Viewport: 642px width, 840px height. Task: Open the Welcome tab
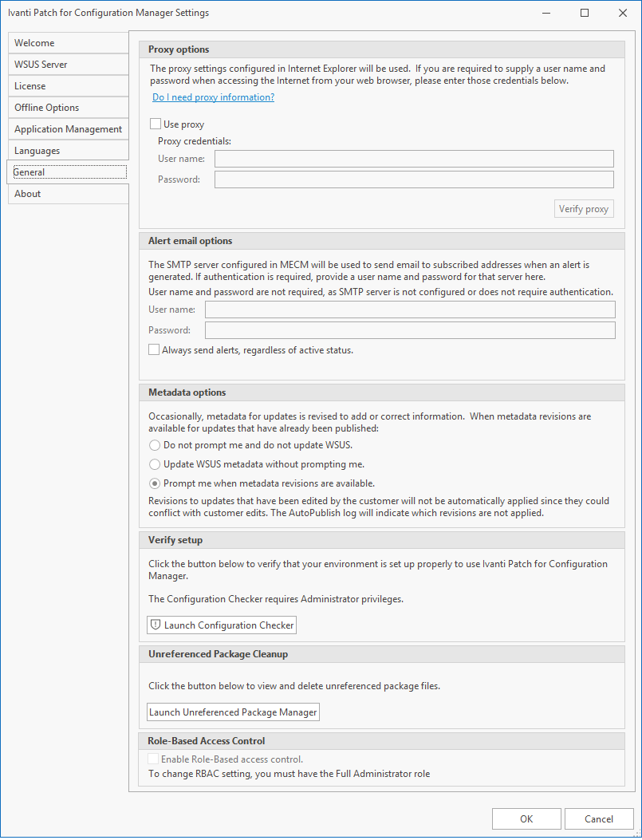point(68,43)
